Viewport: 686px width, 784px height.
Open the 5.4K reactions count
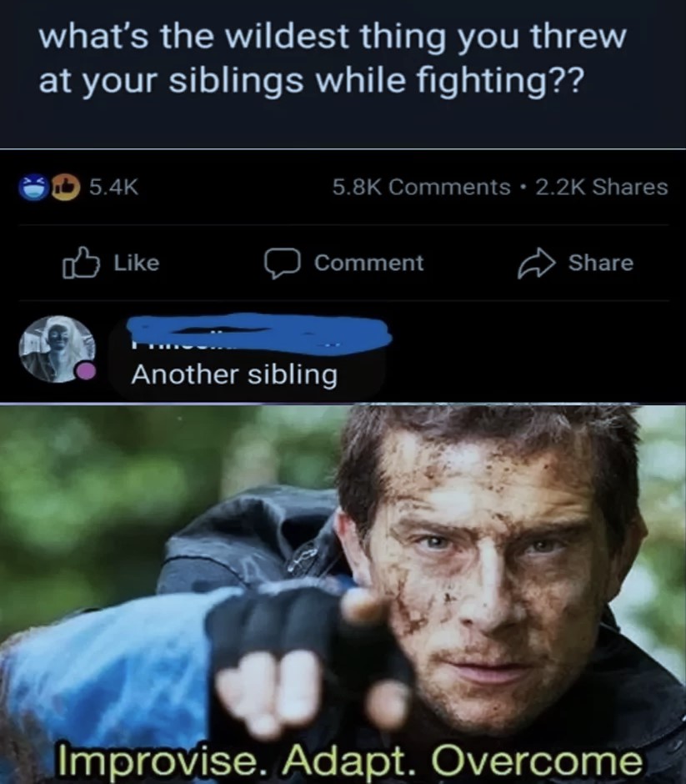114,188
